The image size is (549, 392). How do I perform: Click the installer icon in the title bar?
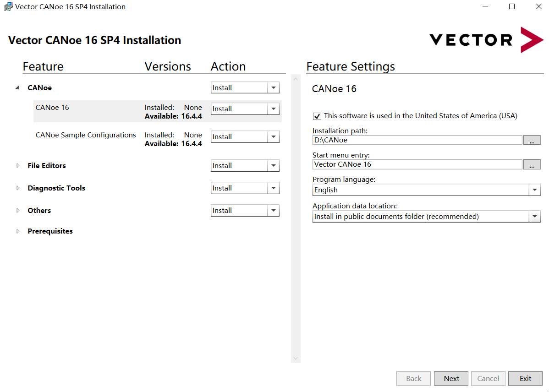[x=8, y=7]
